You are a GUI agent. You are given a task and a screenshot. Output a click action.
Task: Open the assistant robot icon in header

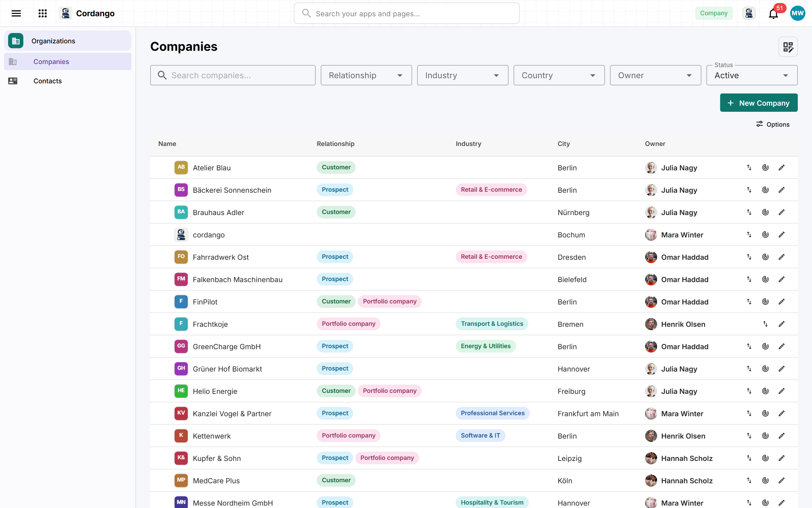pos(749,14)
